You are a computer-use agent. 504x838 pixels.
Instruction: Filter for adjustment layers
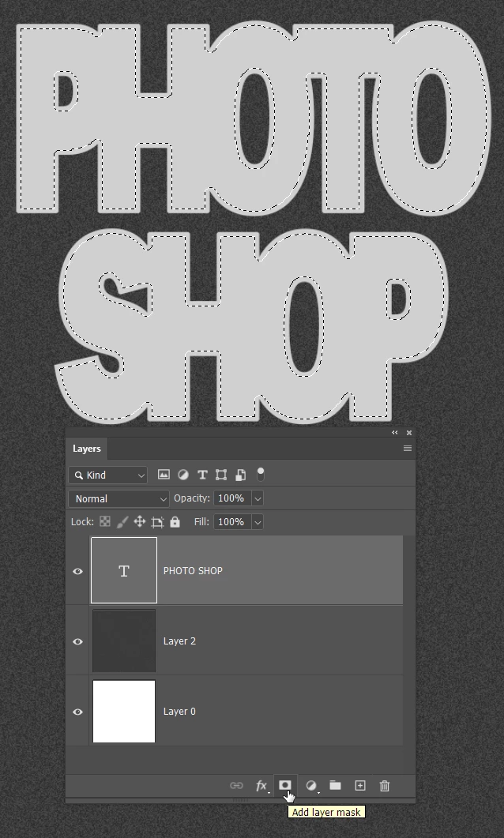pos(182,475)
